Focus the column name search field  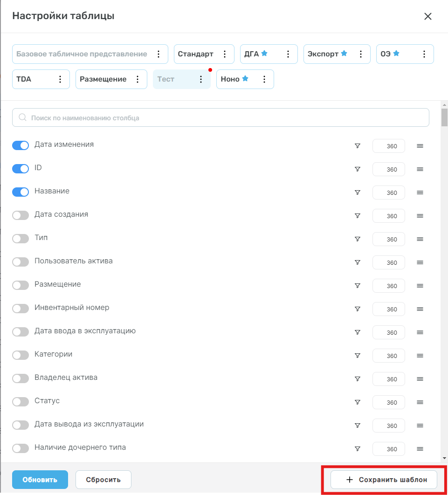pos(221,118)
